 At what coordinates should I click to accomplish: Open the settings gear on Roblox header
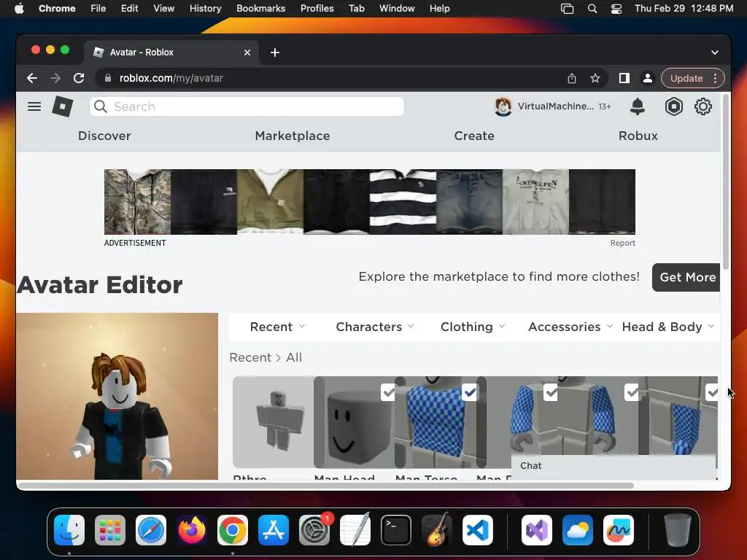click(x=703, y=106)
